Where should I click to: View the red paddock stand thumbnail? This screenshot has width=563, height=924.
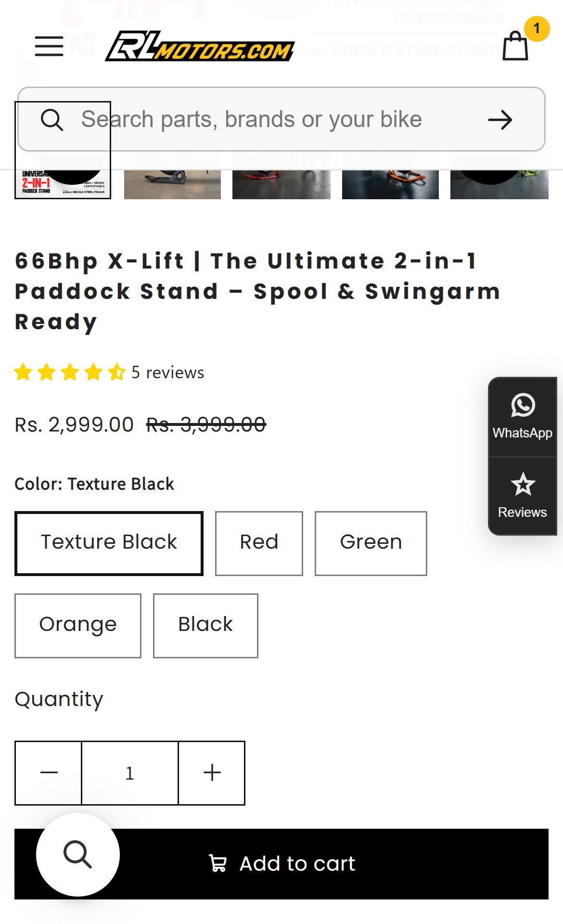(x=281, y=184)
